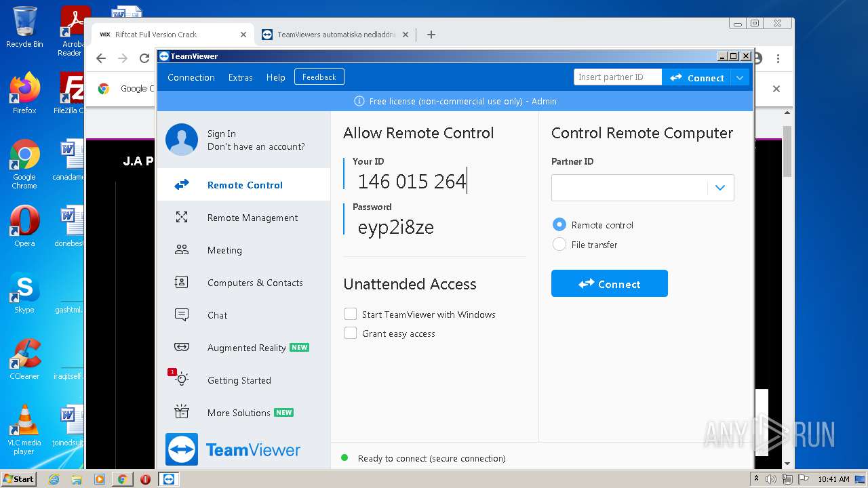The image size is (868, 488).
Task: Click the network tray icon
Action: coord(787,479)
